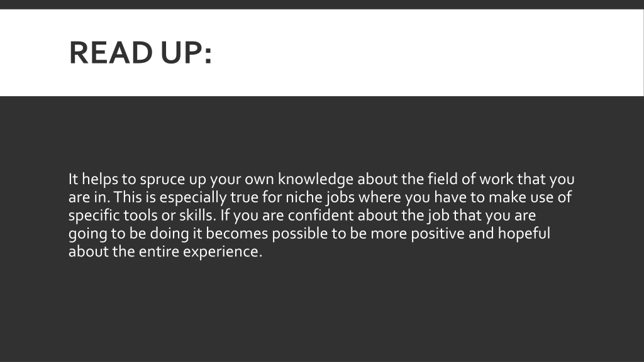This screenshot has width=644, height=362.
Task: Click the last line 'about the entire experience.'
Action: (165, 251)
